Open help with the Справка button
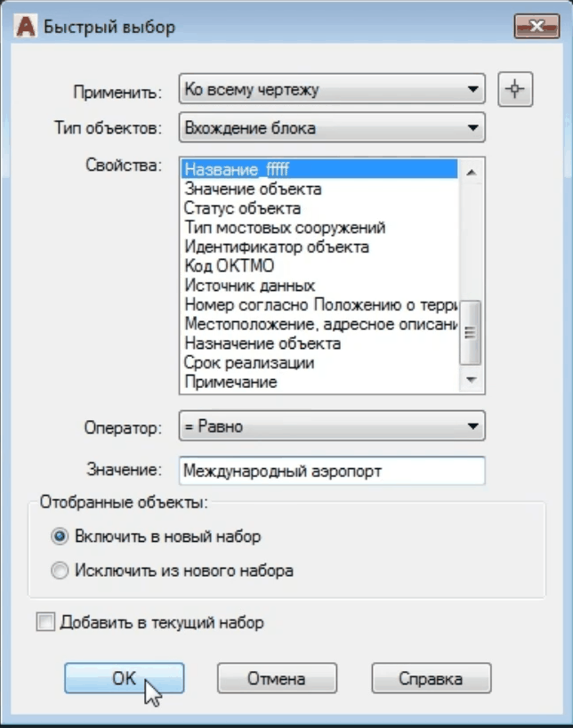Screen dimensions: 573x728 431,679
